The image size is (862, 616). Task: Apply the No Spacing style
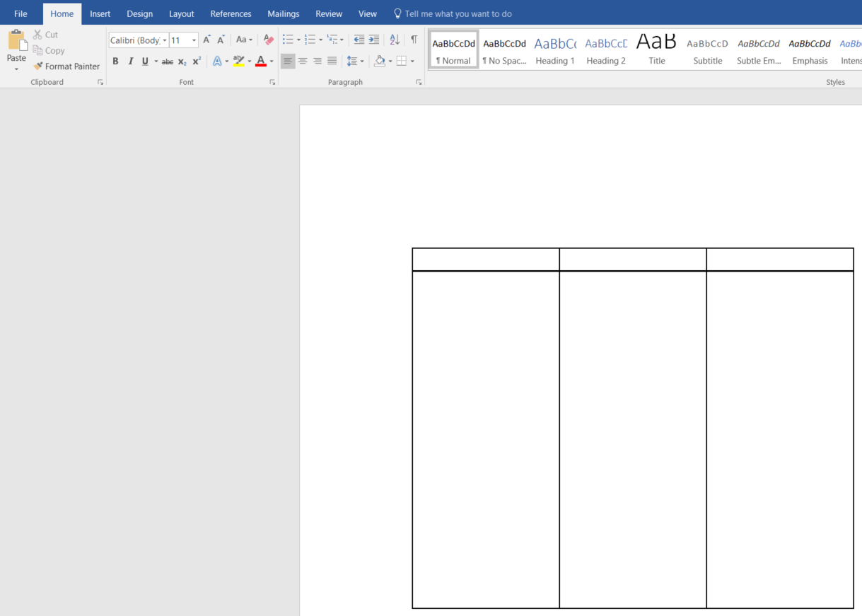pos(504,50)
